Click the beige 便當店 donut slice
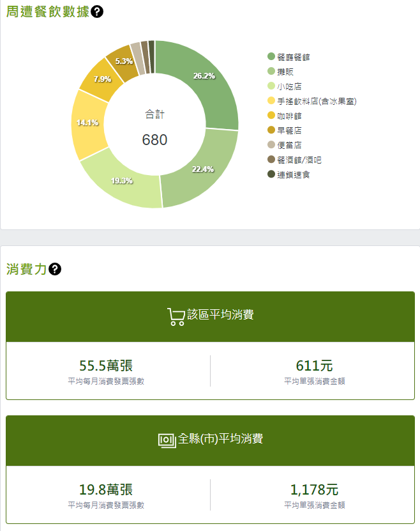Screen dimensions: 420x531 [x=138, y=59]
